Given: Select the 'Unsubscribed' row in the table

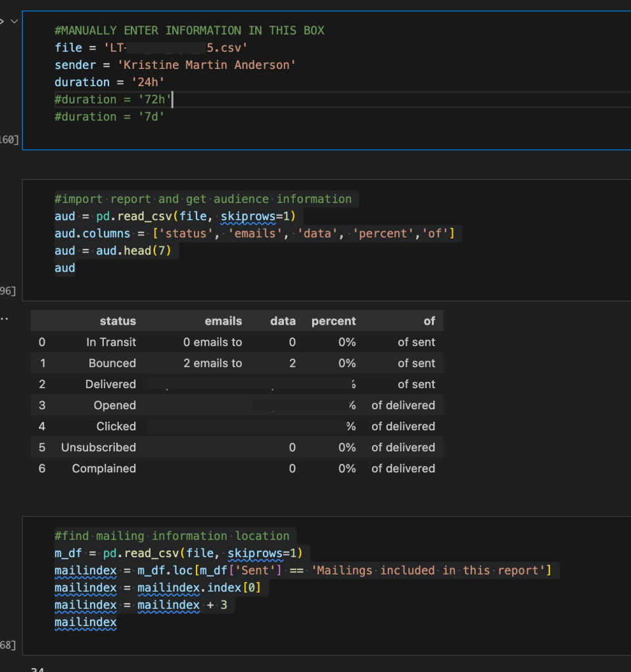Looking at the screenshot, I should point(99,447).
